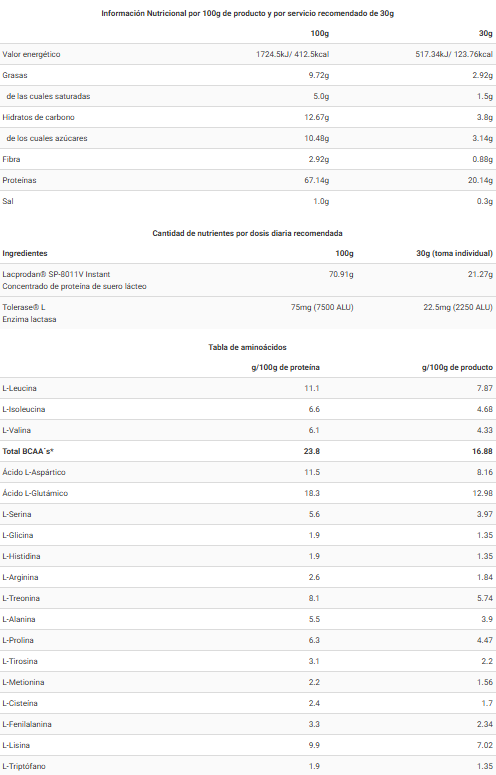The width and height of the screenshot is (496, 775).
Task: Select the g/100g de proteína column header
Action: click(x=286, y=367)
